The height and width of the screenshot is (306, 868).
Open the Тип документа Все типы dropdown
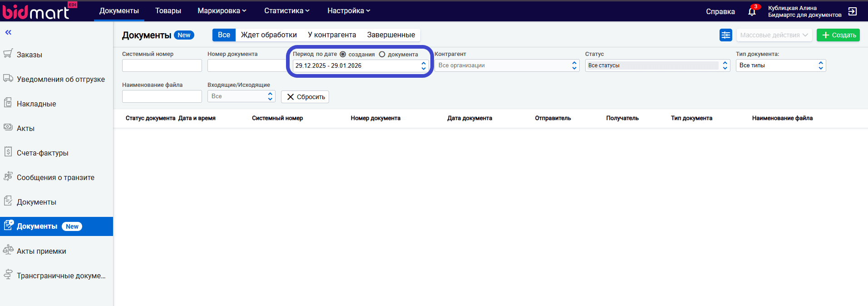[x=781, y=65]
